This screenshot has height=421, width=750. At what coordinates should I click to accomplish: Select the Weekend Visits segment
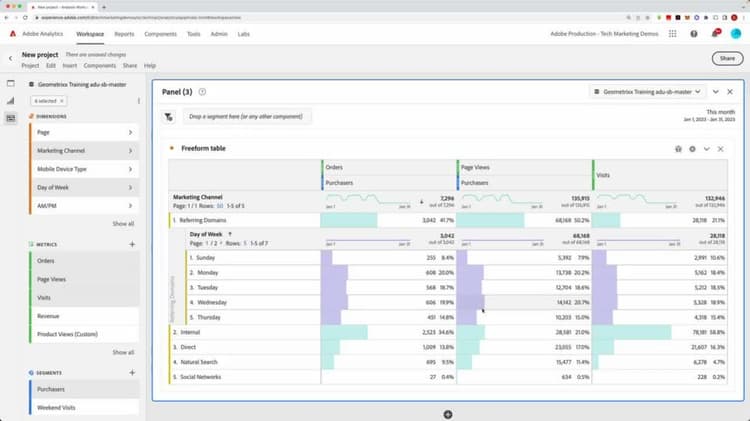(x=85, y=408)
